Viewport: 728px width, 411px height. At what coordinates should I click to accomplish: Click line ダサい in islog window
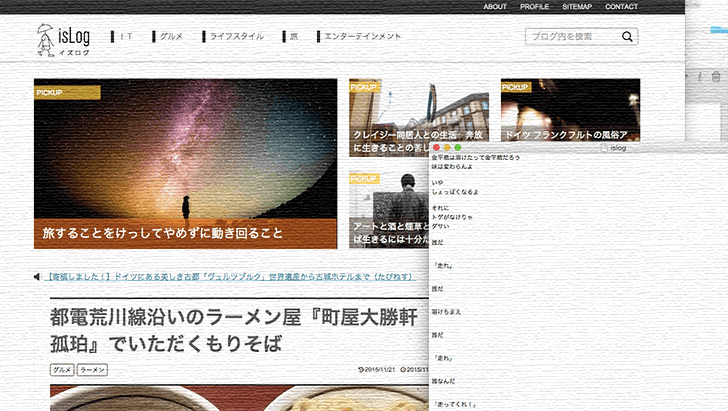[x=440, y=226]
